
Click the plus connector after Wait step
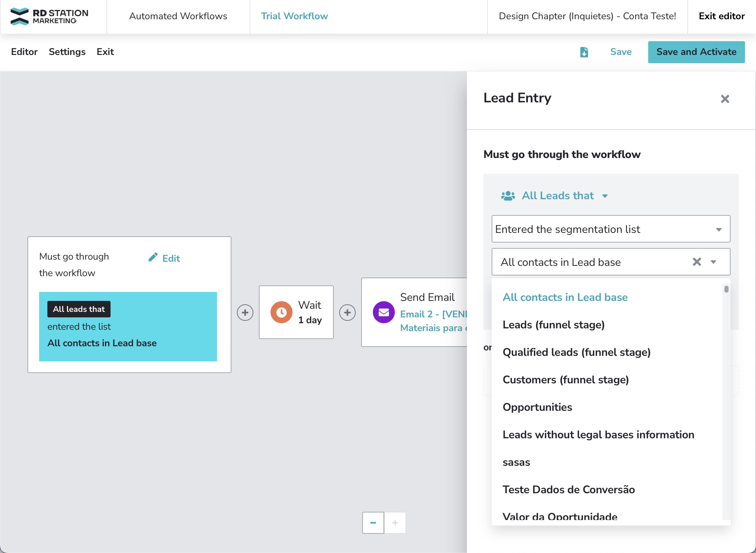(x=347, y=313)
